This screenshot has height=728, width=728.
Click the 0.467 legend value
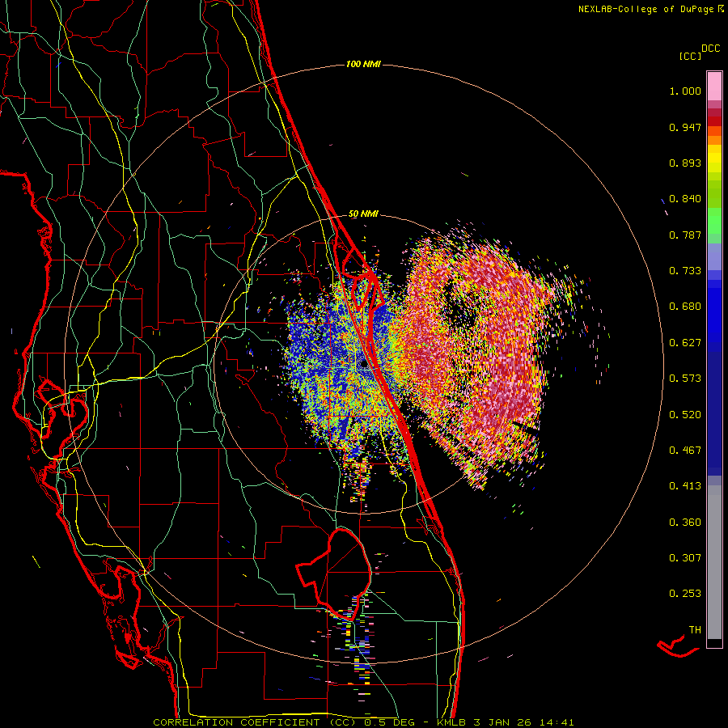[685, 451]
